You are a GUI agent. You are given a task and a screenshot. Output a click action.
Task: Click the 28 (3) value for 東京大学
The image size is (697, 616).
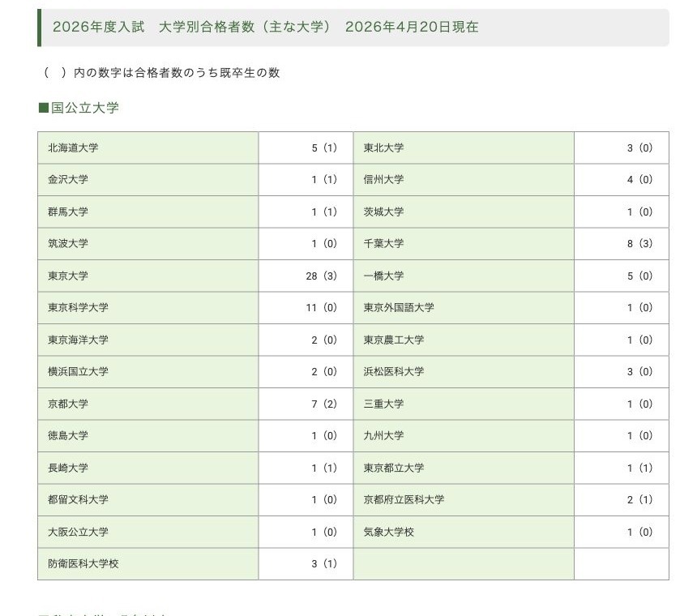[x=322, y=276]
